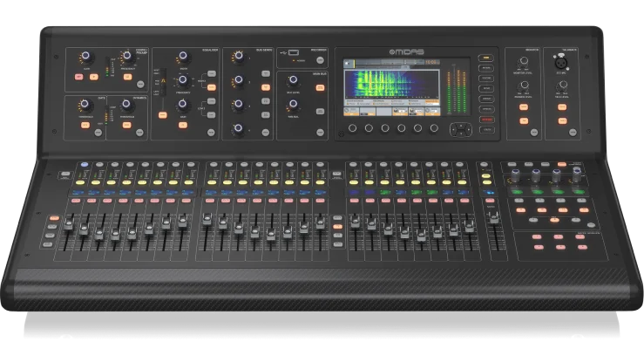644x349 pixels.
Task: Open the Meters screen button
Action: tap(486, 68)
